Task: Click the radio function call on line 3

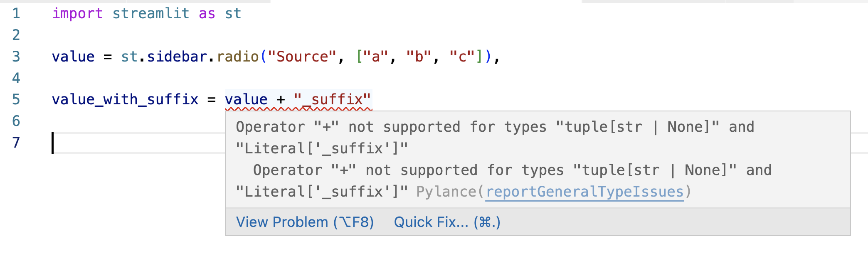Action: pyautogui.click(x=238, y=56)
